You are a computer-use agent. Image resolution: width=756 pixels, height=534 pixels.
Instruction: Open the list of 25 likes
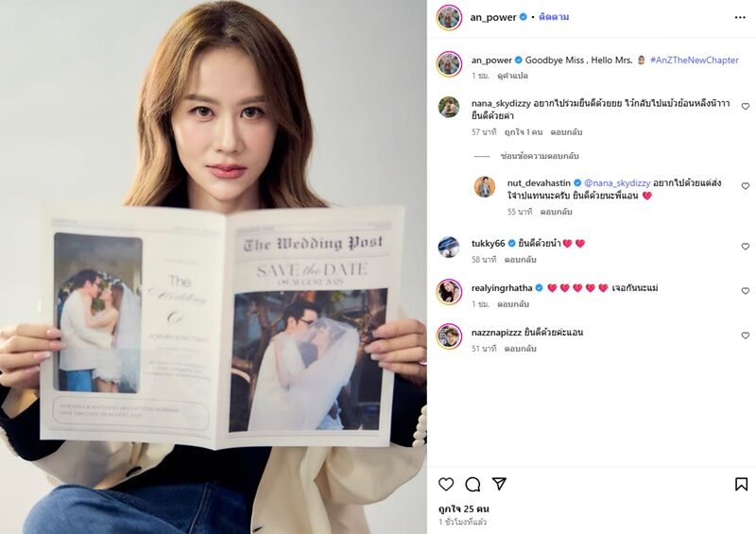[463, 508]
